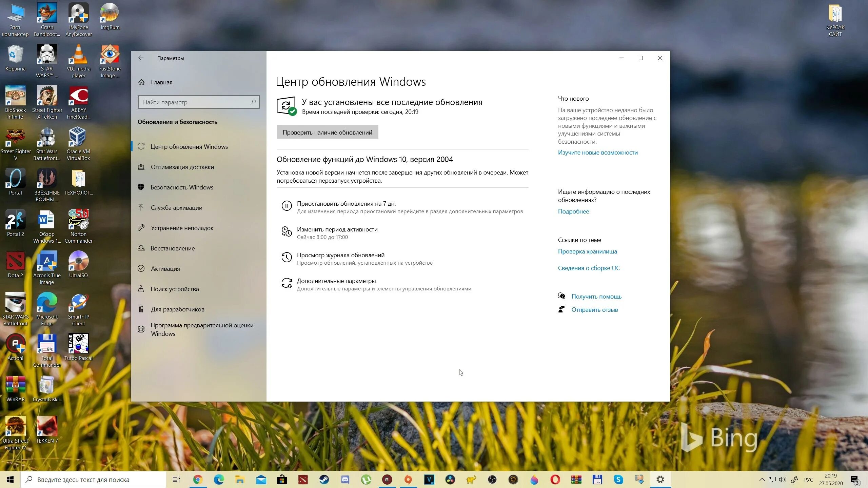Open Служба архивации section
This screenshot has width=868, height=488.
(176, 208)
